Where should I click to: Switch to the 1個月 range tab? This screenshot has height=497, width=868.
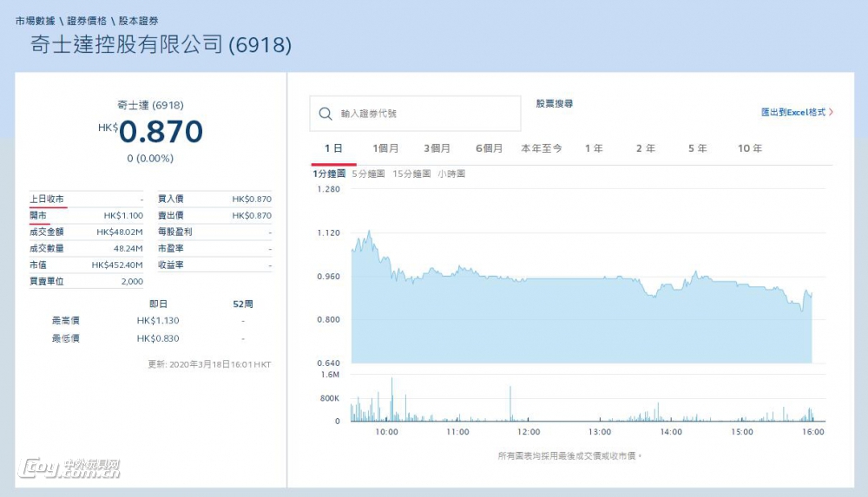point(385,148)
